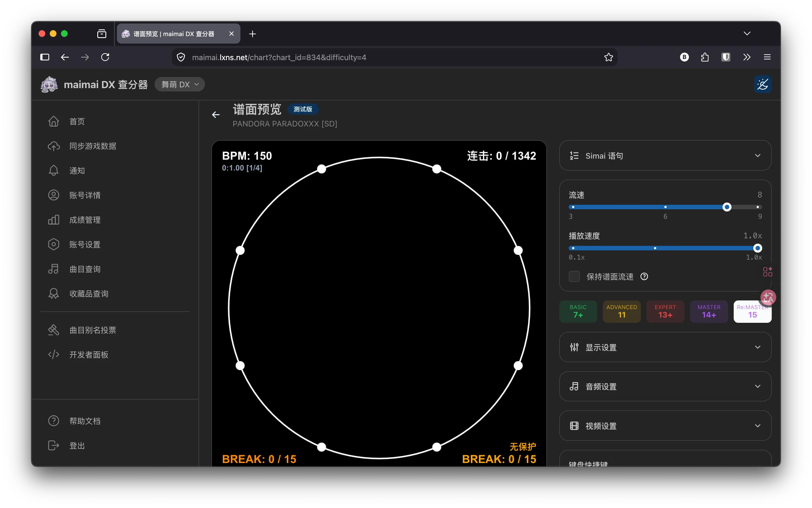Close the 谱面预览 browser tab
Screen dimensions: 812x508
(231, 34)
